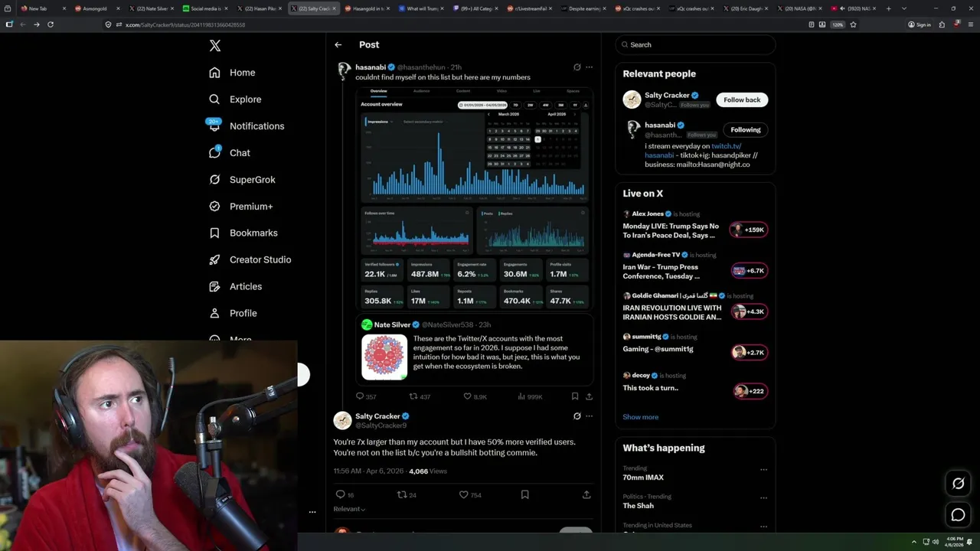The height and width of the screenshot is (551, 980).
Task: Share the hasanabi post
Action: (589, 396)
